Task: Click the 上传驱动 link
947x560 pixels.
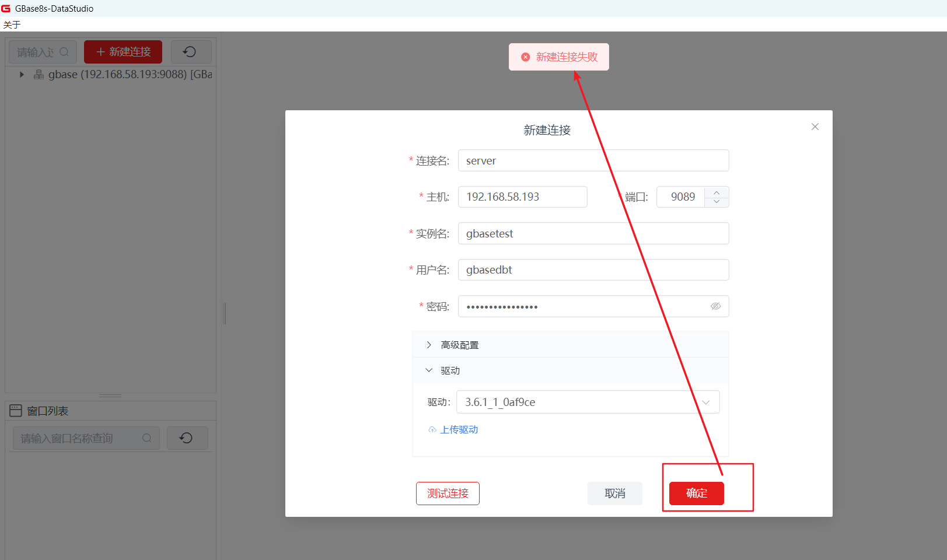Action: tap(459, 429)
